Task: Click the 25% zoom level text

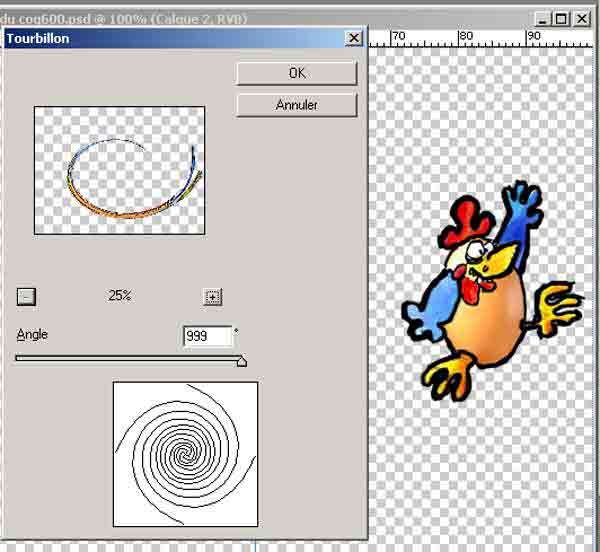Action: coord(120,295)
